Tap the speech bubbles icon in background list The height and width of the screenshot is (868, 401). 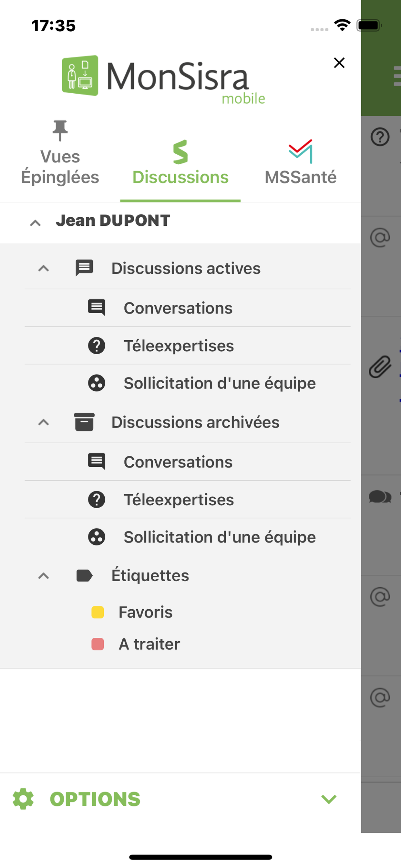380,497
